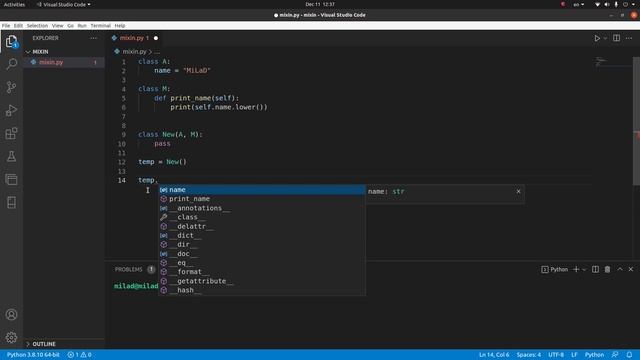Open Explorer views and more actions ellipsis

pos(94,38)
